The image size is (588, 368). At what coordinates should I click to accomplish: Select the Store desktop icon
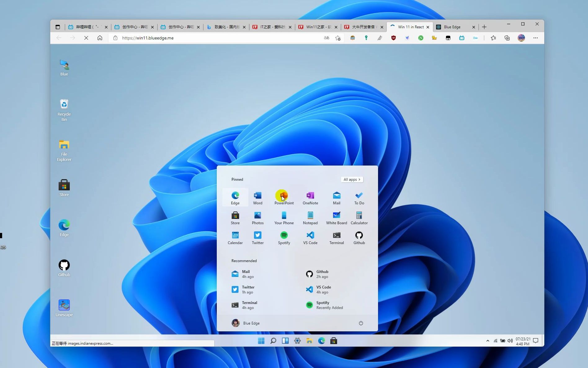point(64,188)
